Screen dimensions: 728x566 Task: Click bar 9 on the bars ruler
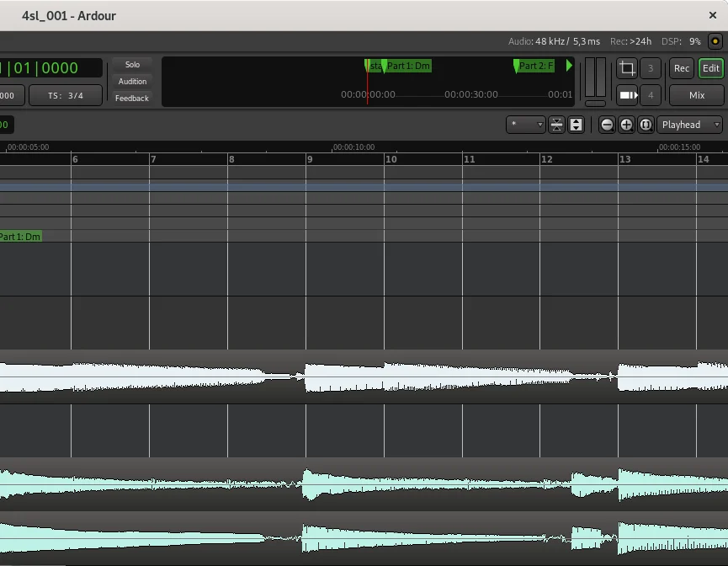click(310, 159)
